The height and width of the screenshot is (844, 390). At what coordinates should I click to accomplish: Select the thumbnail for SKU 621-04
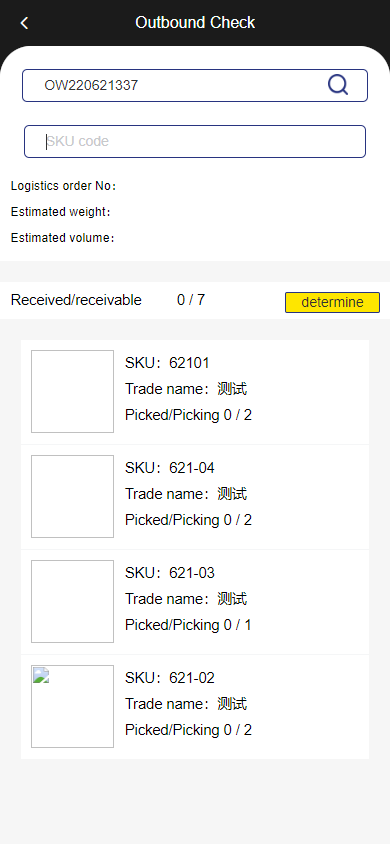point(72,496)
